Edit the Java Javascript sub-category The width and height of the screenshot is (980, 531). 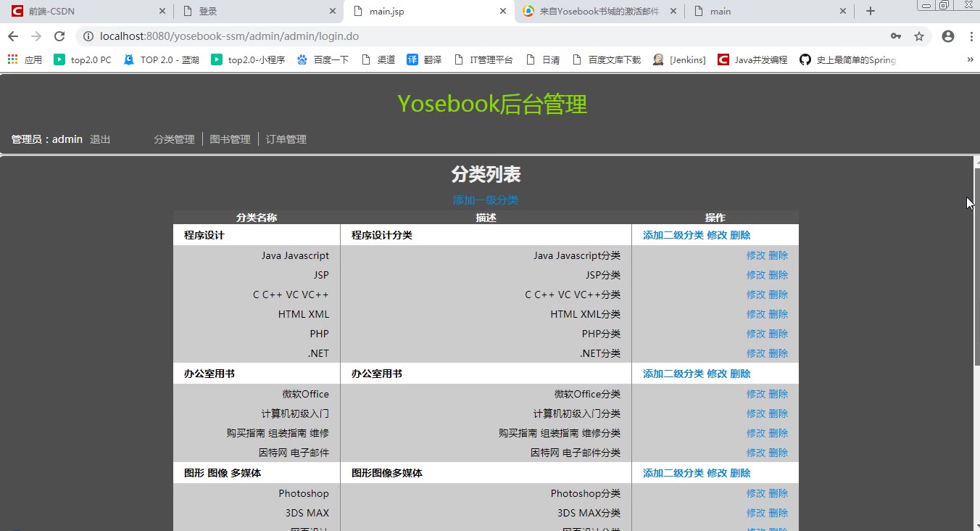pos(756,255)
